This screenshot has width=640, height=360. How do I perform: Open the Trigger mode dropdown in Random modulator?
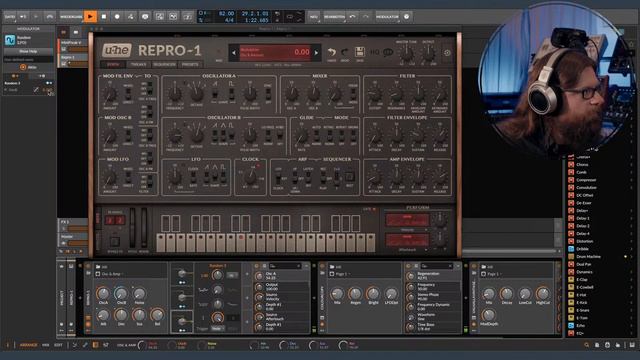(218, 329)
